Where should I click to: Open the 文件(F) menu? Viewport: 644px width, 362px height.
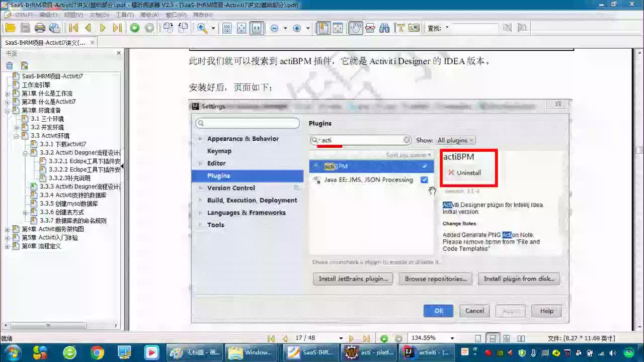[x=23, y=15]
